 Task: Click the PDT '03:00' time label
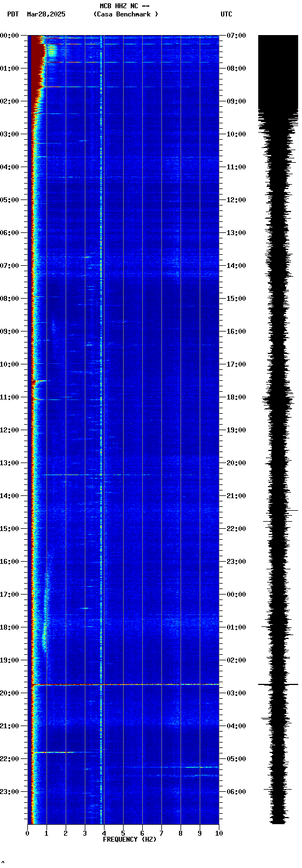(x=10, y=134)
